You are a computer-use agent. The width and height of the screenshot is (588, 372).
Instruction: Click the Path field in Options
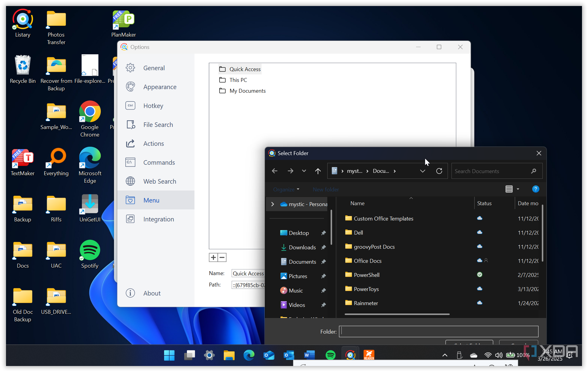pos(248,285)
